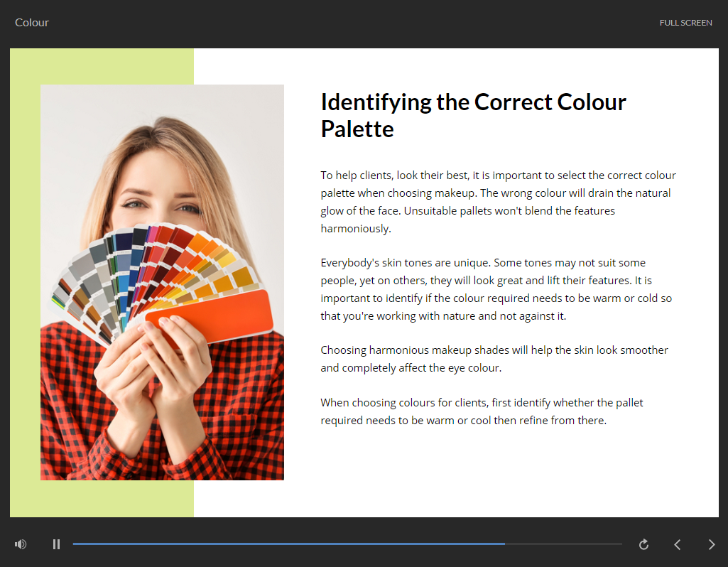Screen dimensions: 728x567
Task: Switch the player to FULL SCREEN
Action: (x=686, y=23)
